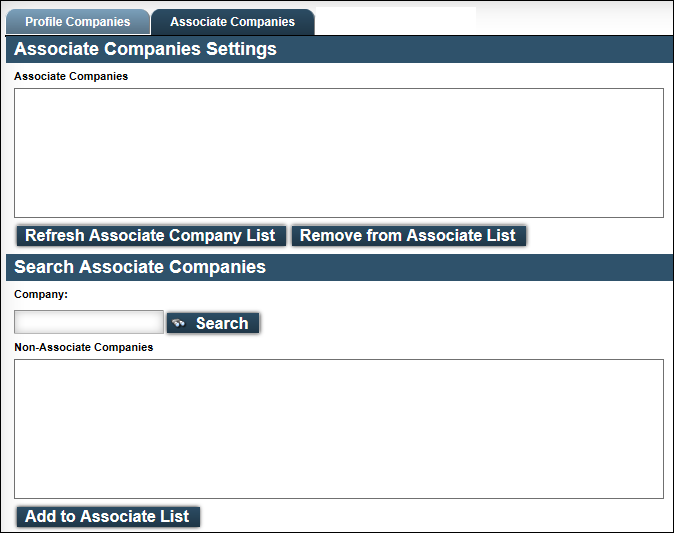Click the word 'Settings' in top header

coord(241,49)
